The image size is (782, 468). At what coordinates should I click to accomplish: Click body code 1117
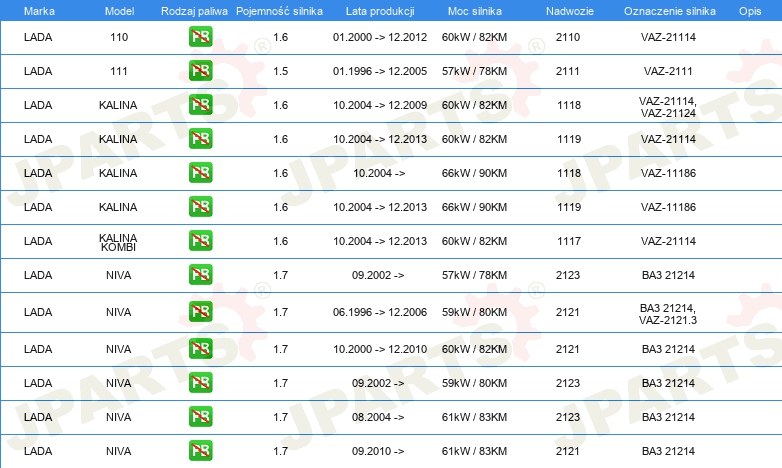pos(569,240)
